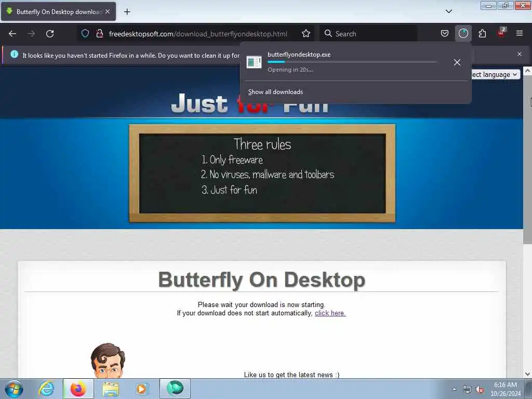Open the Extensions puzzle icon
The height and width of the screenshot is (399, 532).
coord(482,33)
